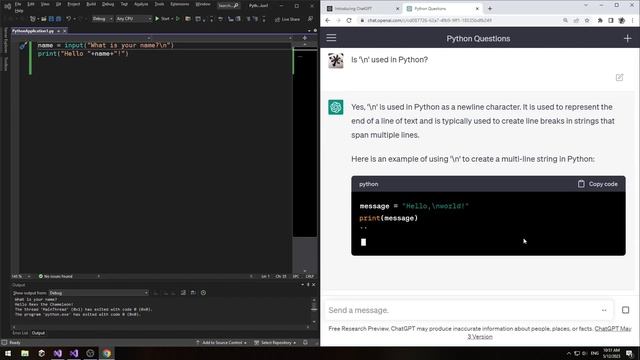Click Select Repository in status bar
The image size is (640, 360).
point(275,342)
